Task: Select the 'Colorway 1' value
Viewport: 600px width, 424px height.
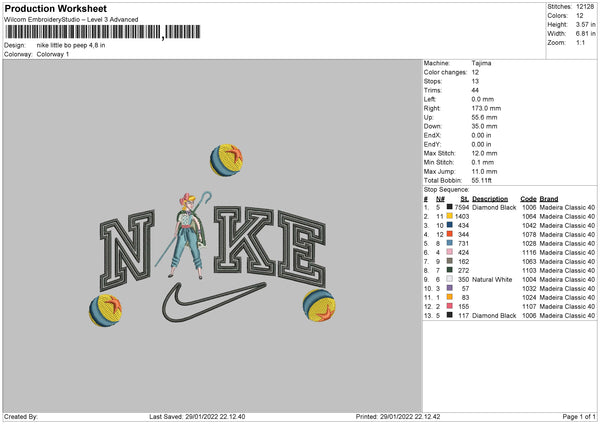Action: 53,54
